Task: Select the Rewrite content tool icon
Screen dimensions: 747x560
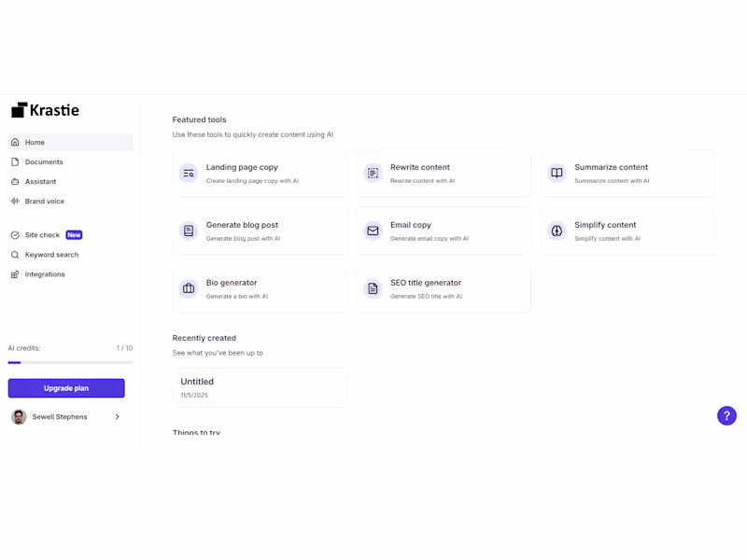Action: 371,173
